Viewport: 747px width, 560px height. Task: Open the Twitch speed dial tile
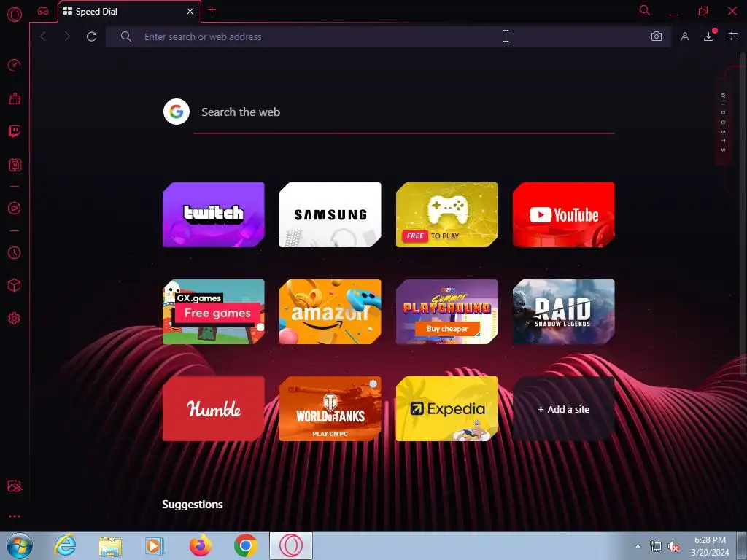[214, 215]
